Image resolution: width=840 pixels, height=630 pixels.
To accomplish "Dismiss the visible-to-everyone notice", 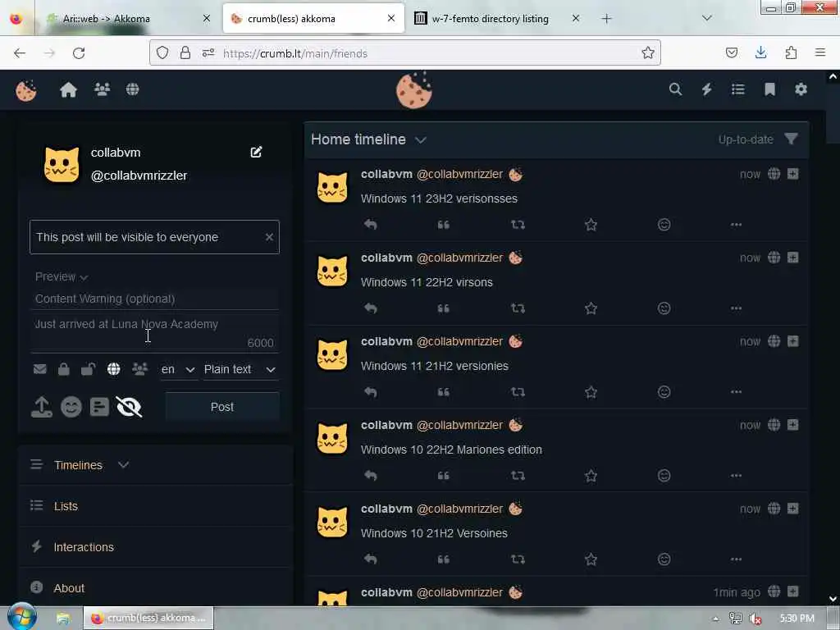I will point(269,237).
